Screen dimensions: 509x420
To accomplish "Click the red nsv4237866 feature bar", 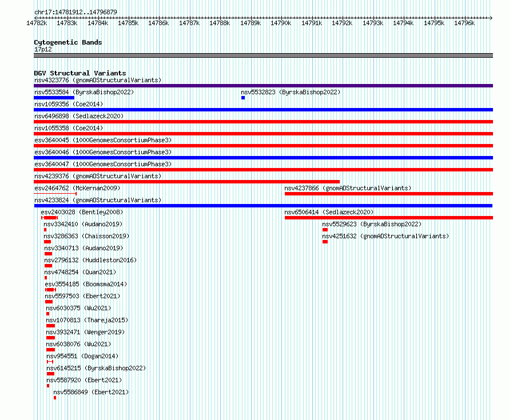I will tap(388, 194).
